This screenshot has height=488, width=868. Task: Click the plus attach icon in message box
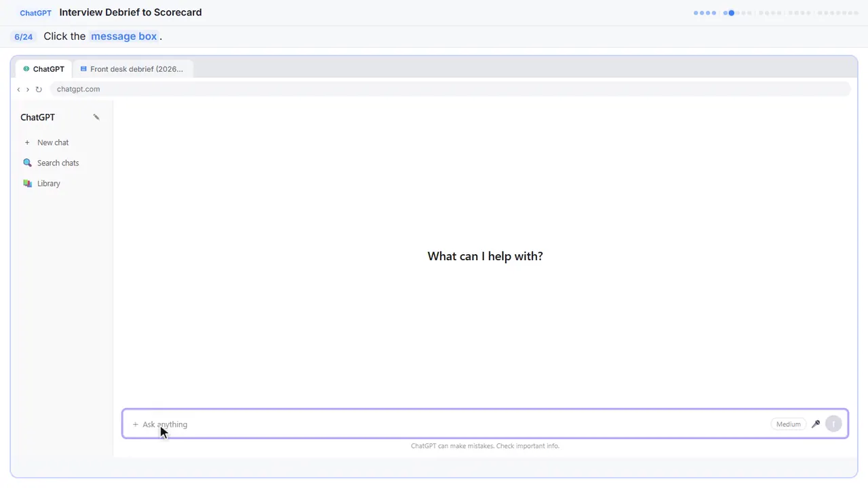135,424
